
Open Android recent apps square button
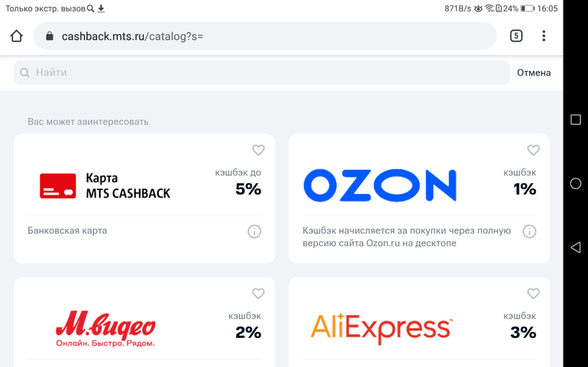pyautogui.click(x=576, y=120)
